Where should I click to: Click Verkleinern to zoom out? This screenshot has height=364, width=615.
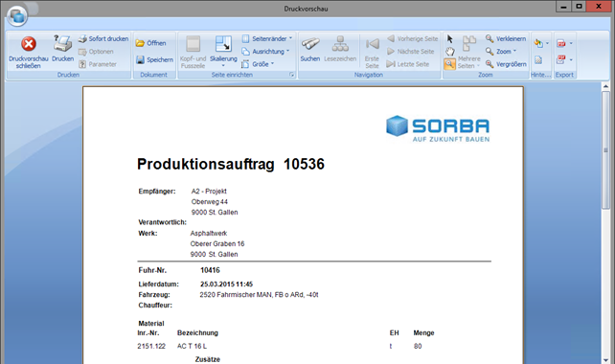pos(506,39)
